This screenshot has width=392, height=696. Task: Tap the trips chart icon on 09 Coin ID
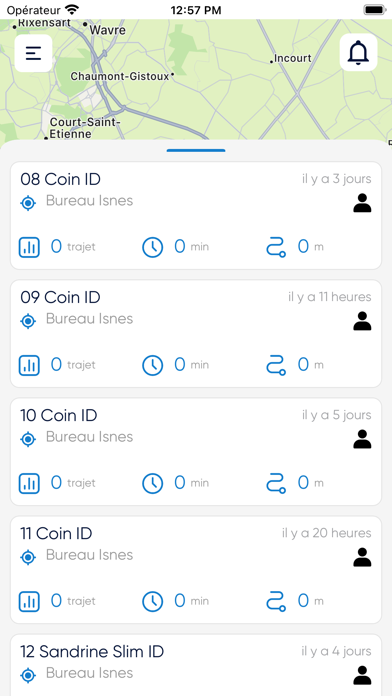click(x=29, y=365)
